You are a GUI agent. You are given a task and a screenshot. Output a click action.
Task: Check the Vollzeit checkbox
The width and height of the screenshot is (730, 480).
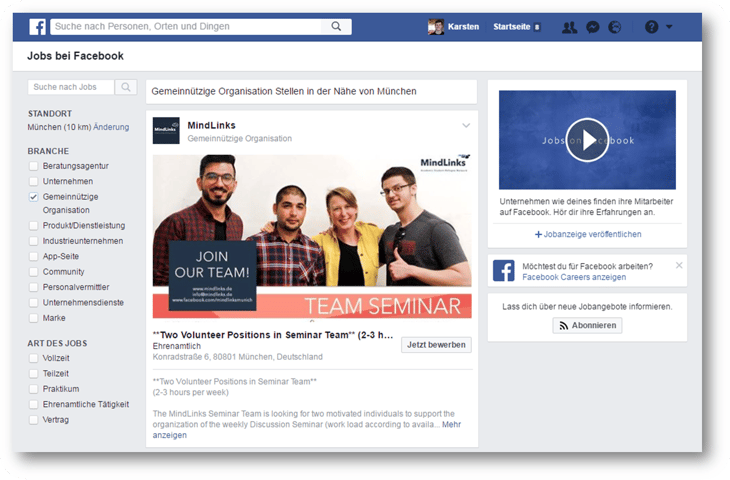coord(34,358)
